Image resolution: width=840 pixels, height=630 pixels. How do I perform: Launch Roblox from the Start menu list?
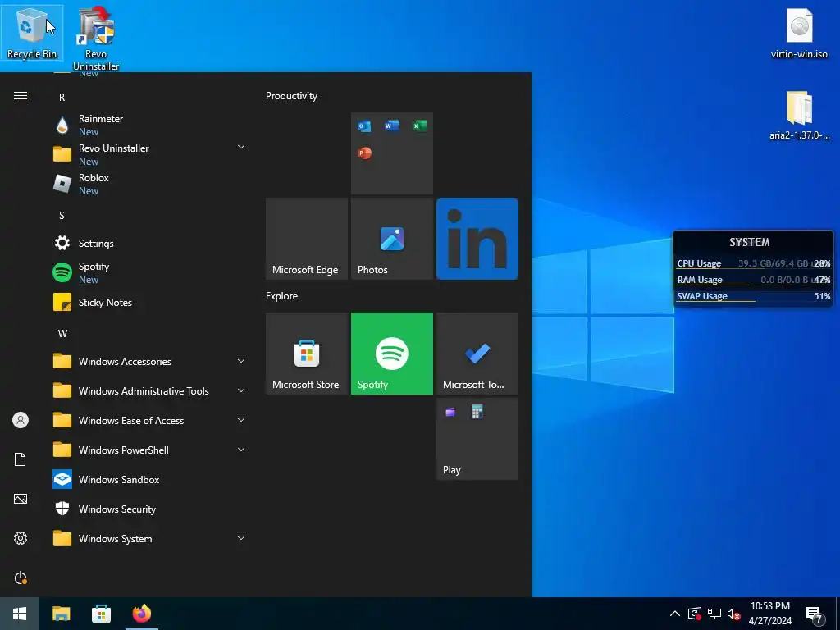[150, 184]
